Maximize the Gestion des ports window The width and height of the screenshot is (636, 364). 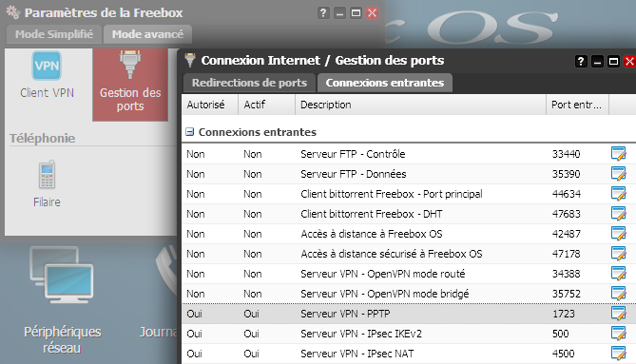pos(613,62)
